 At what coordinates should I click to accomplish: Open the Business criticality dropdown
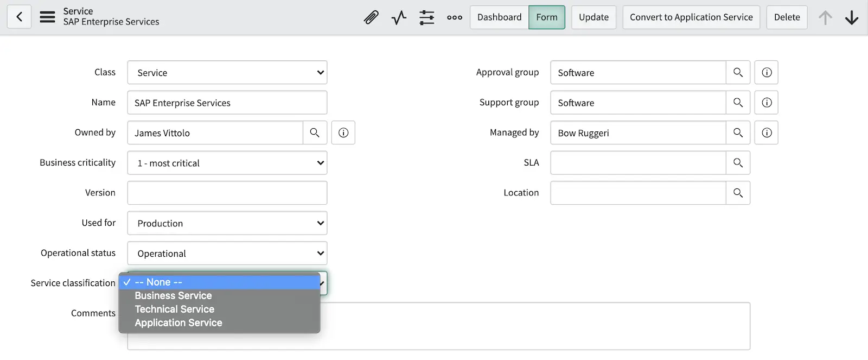point(227,163)
